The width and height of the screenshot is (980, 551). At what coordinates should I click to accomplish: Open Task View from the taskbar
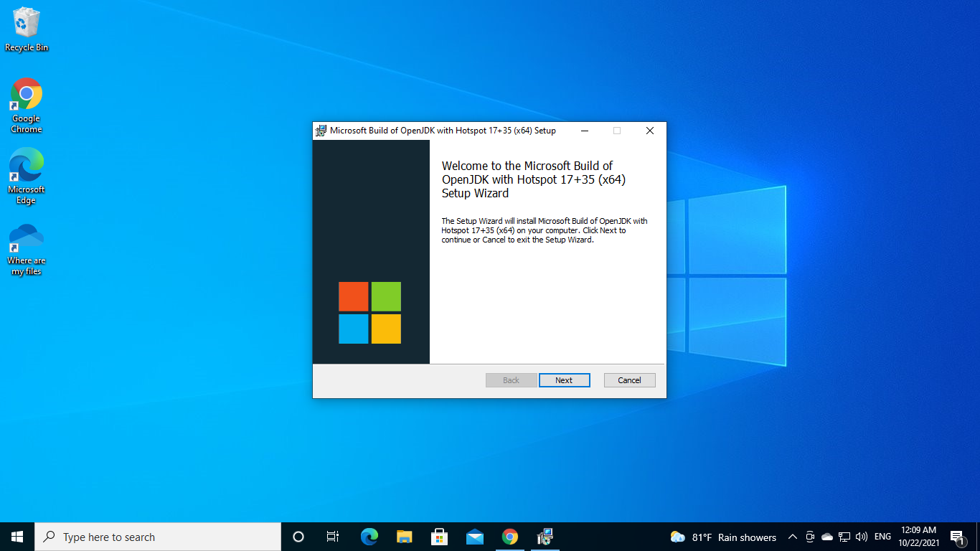[x=333, y=537]
